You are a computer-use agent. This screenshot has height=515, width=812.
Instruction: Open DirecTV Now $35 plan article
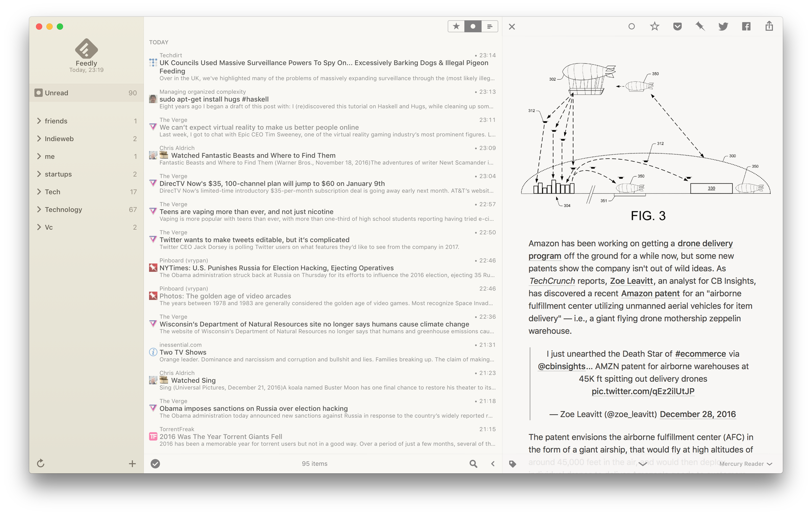[322, 183]
